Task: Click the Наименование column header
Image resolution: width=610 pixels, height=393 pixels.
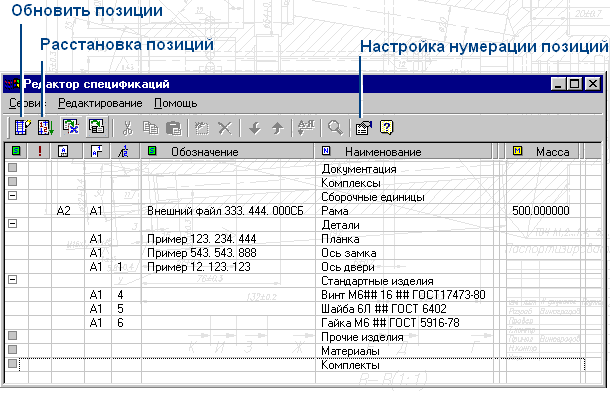Action: pyautogui.click(x=403, y=151)
